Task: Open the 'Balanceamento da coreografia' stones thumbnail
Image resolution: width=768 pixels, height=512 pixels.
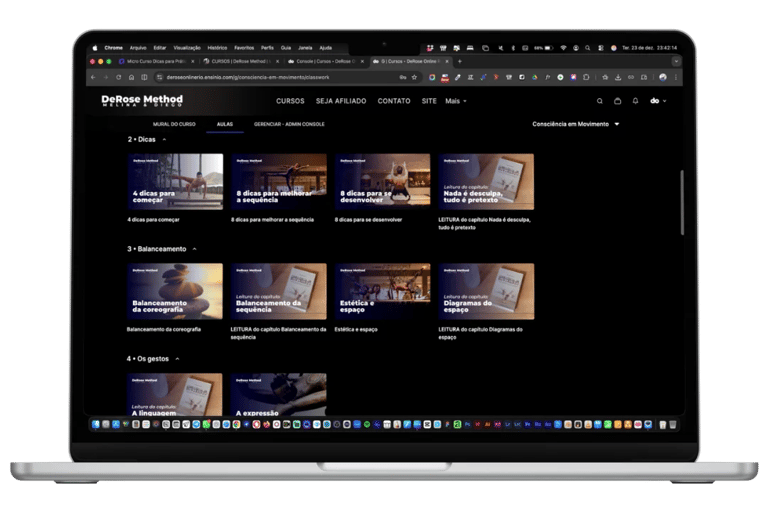Action: (x=175, y=292)
